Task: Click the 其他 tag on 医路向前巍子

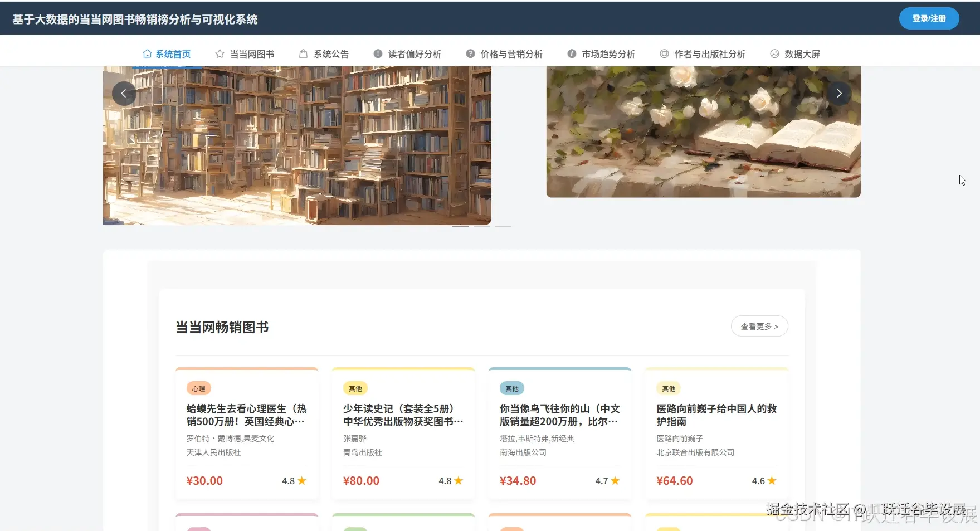Action: coord(668,388)
